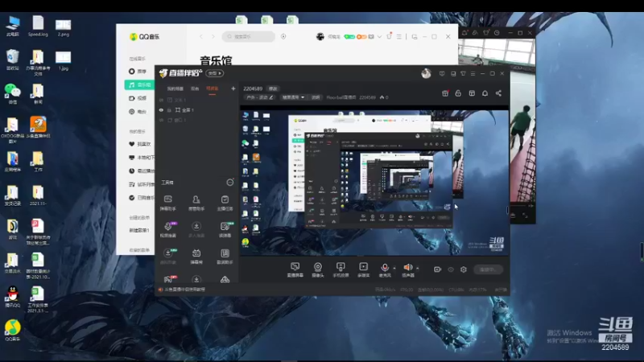Click the profile avatar in streaming app title bar
Image resolution: width=644 pixels, height=362 pixels.
426,73
